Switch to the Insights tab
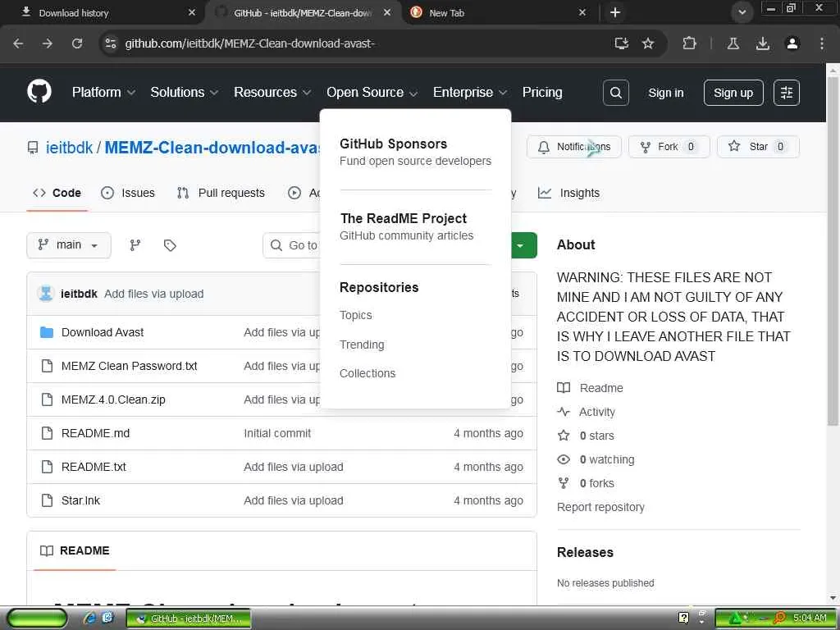Viewport: 840px width, 630px height. 569,193
